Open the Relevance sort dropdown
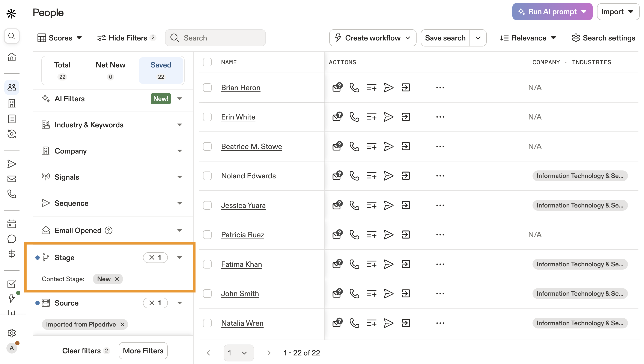Screen dimensions: 644x364 (528, 38)
